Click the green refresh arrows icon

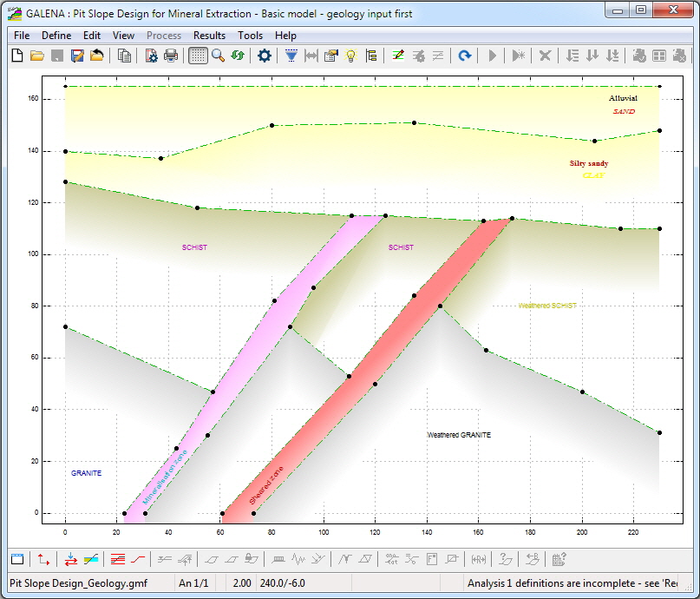(x=238, y=56)
